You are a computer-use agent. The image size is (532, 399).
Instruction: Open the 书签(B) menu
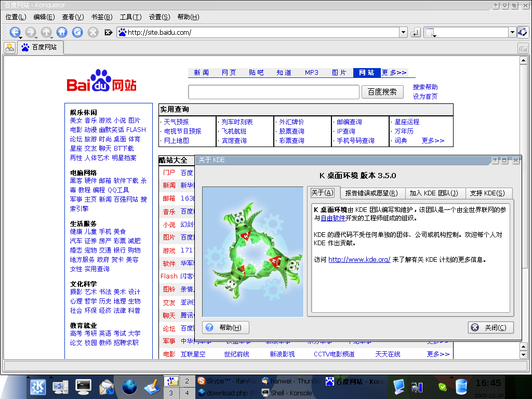point(102,17)
